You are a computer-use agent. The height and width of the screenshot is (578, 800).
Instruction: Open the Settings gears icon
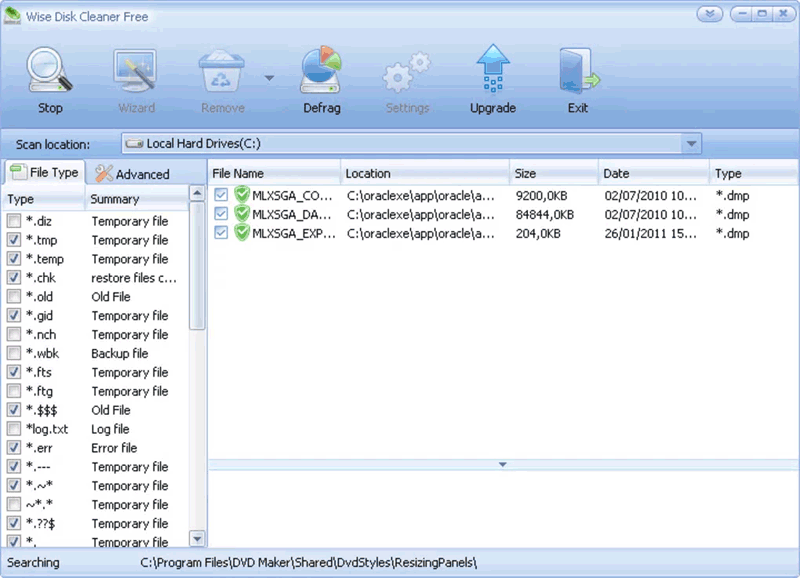[407, 71]
